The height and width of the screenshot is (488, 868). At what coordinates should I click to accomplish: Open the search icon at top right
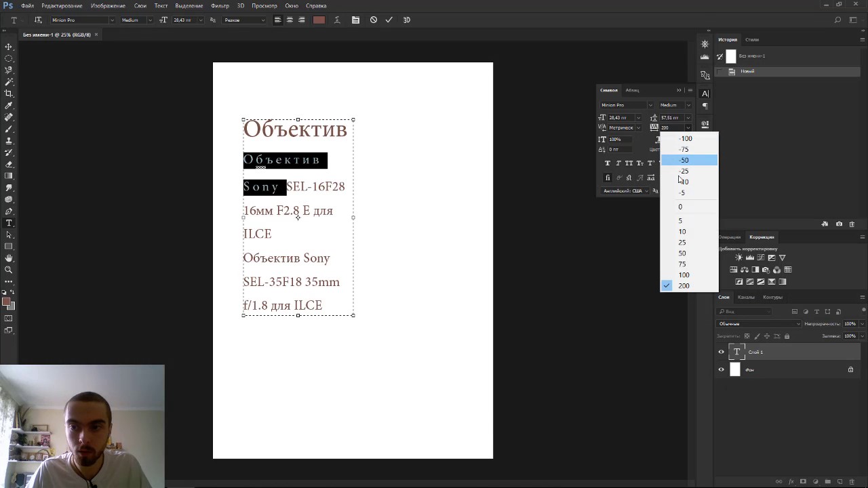coord(837,20)
